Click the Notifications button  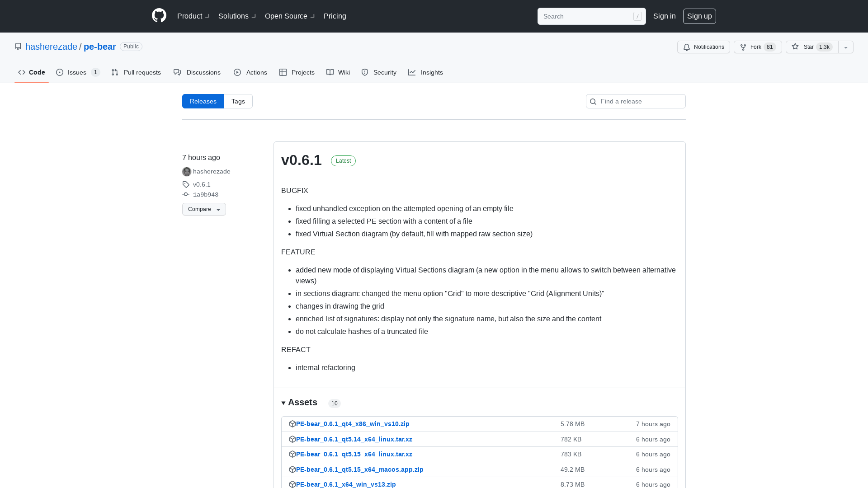[x=703, y=47]
